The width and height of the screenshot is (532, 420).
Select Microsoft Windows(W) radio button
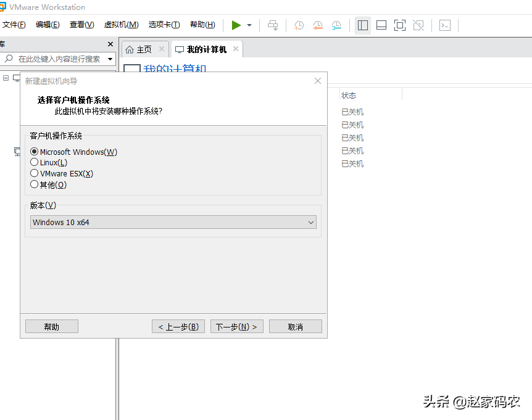(34, 152)
